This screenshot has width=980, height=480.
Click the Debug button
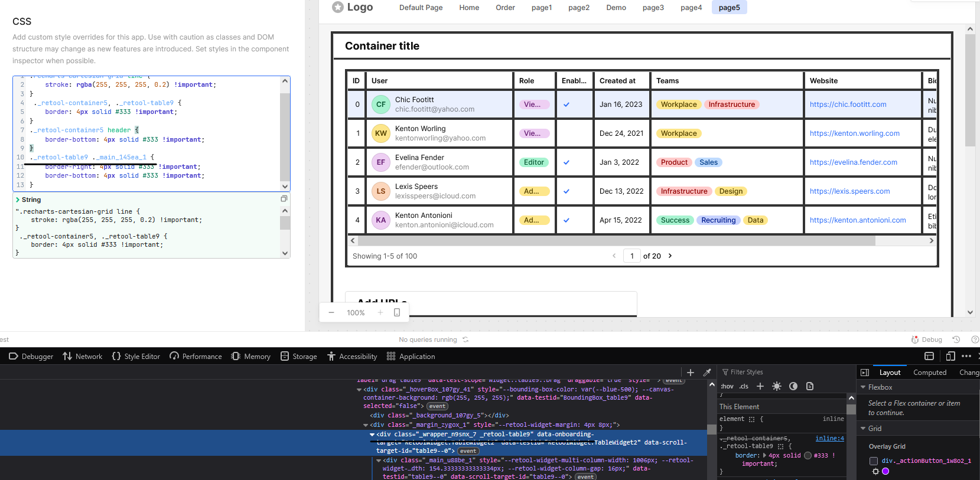pyautogui.click(x=926, y=339)
